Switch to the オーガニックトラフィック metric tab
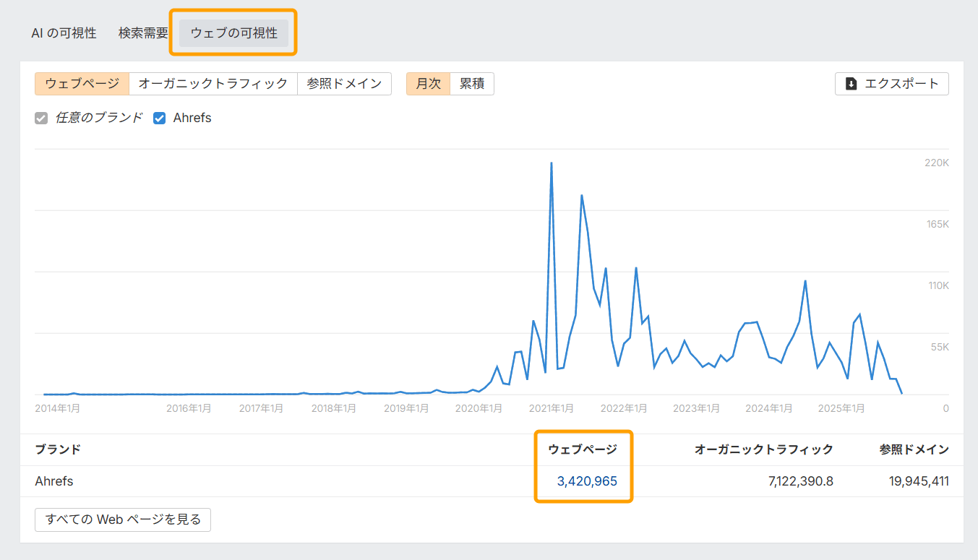This screenshot has height=560, width=978. point(213,84)
